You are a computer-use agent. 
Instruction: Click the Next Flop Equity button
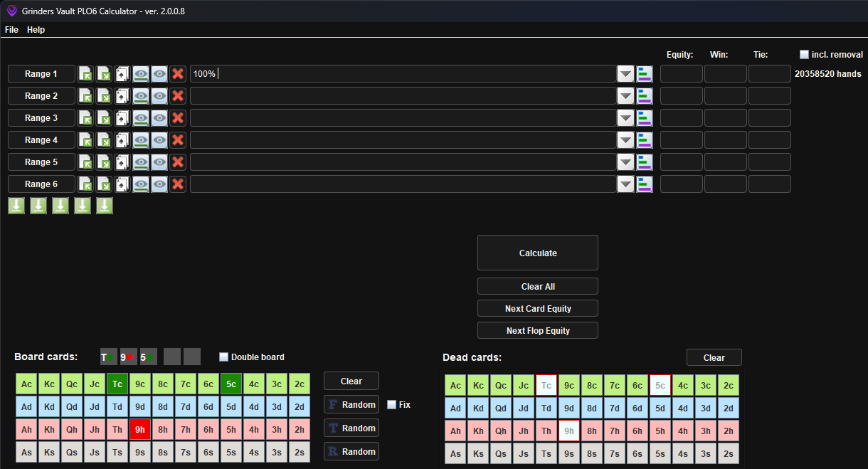point(537,331)
